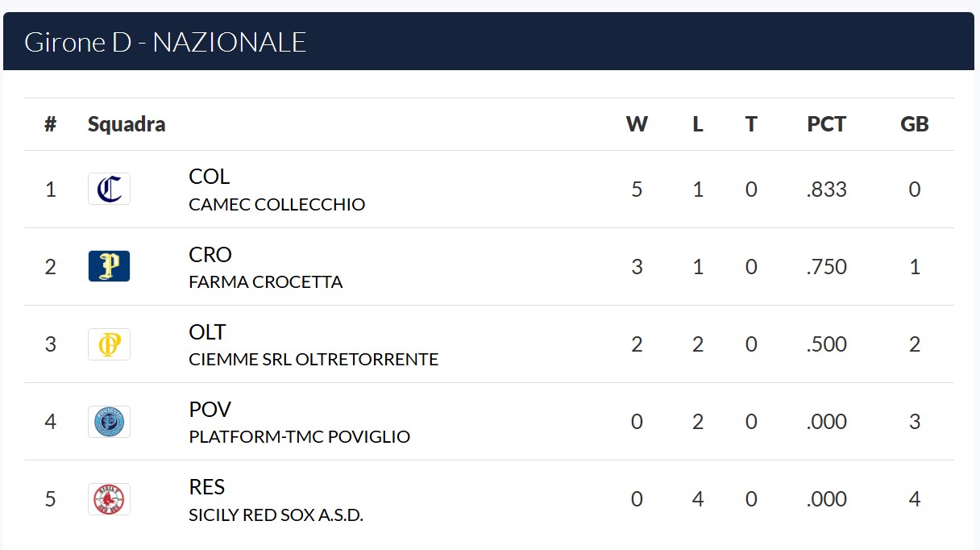
Task: Click the Sicily Red Sox logo
Action: 109,498
